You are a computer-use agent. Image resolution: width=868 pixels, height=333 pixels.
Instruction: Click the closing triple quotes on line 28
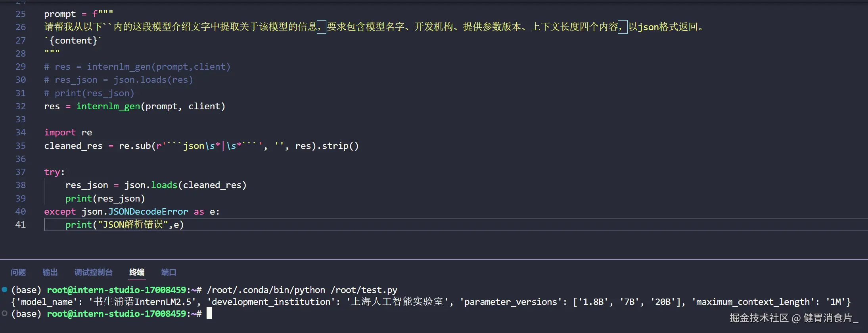click(x=52, y=52)
